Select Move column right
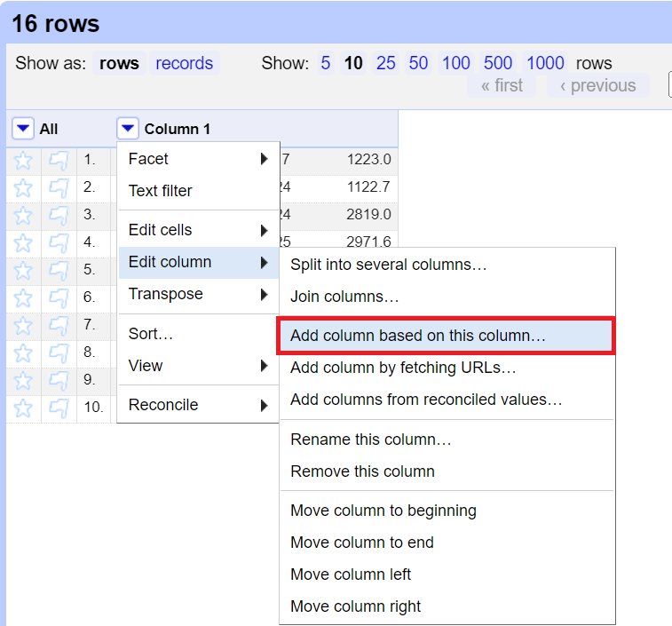 447,606
